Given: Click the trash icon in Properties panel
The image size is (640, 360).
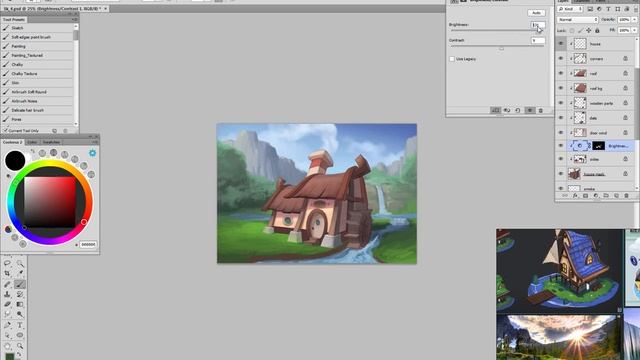Looking at the screenshot, I should click(x=540, y=110).
